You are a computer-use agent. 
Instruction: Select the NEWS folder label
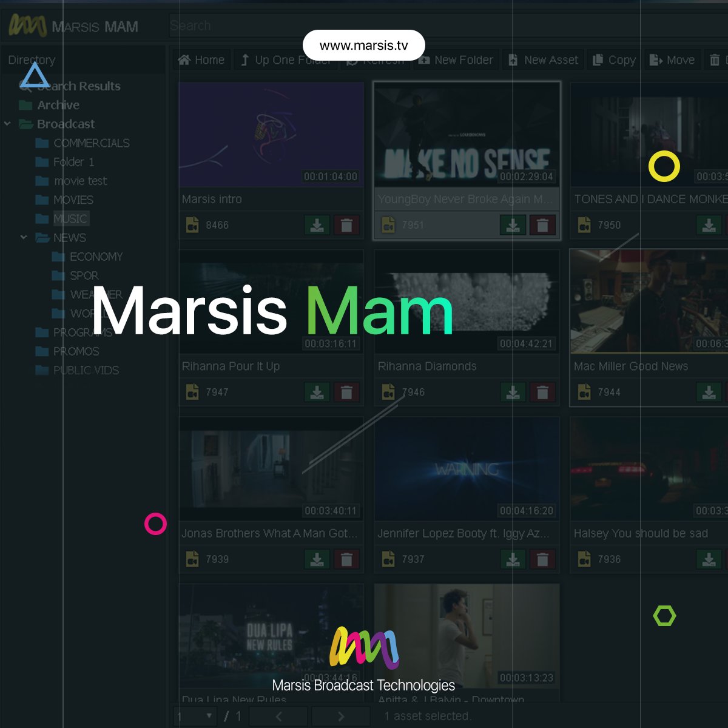69,237
